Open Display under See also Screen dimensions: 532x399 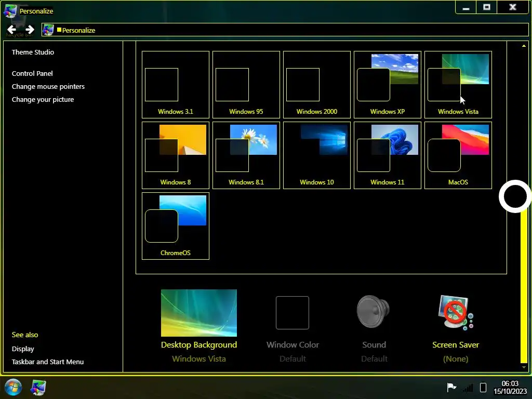point(23,349)
